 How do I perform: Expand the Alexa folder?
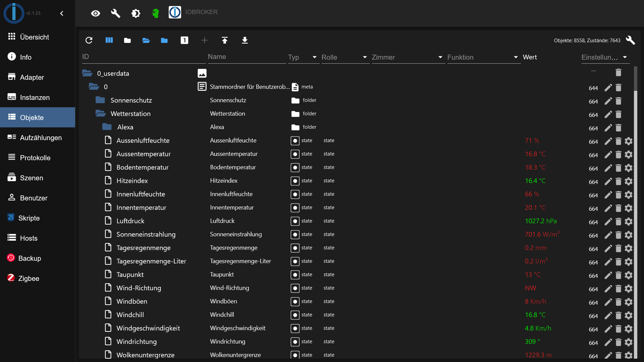point(107,127)
